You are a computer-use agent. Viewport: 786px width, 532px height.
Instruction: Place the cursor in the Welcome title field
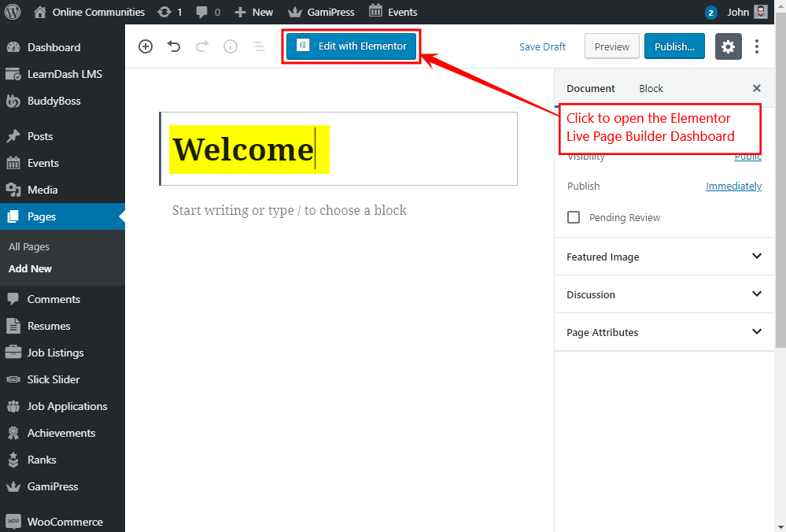point(249,148)
